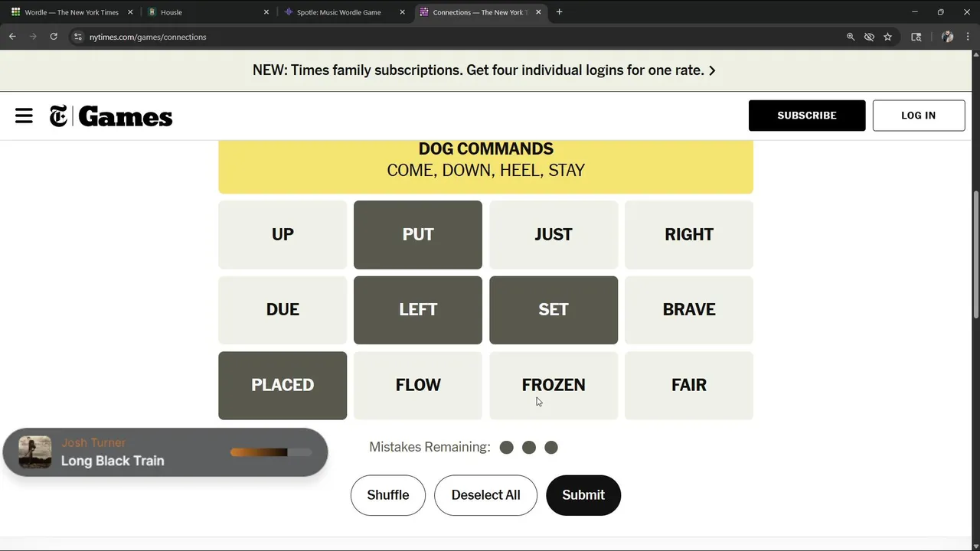Select the BRAVE word tile
980x551 pixels.
point(689,310)
